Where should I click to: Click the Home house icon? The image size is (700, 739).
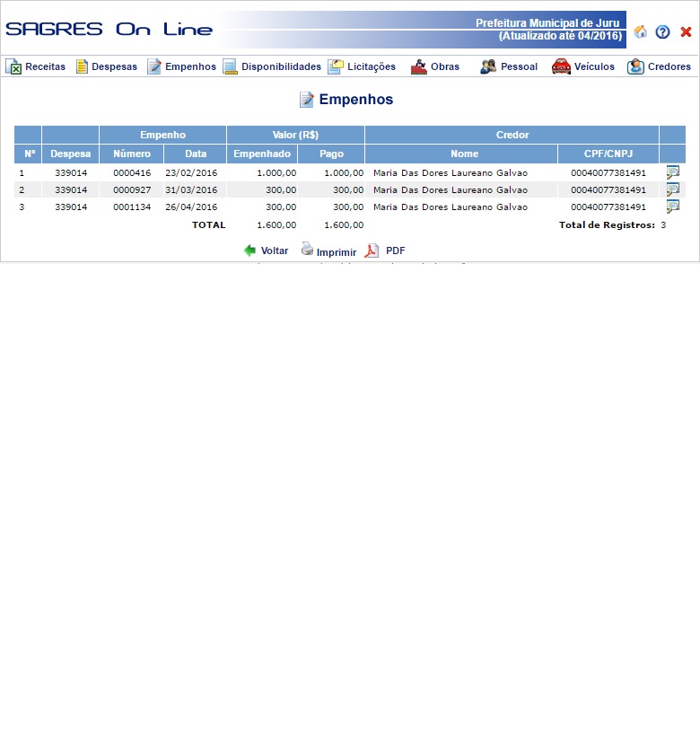click(641, 31)
